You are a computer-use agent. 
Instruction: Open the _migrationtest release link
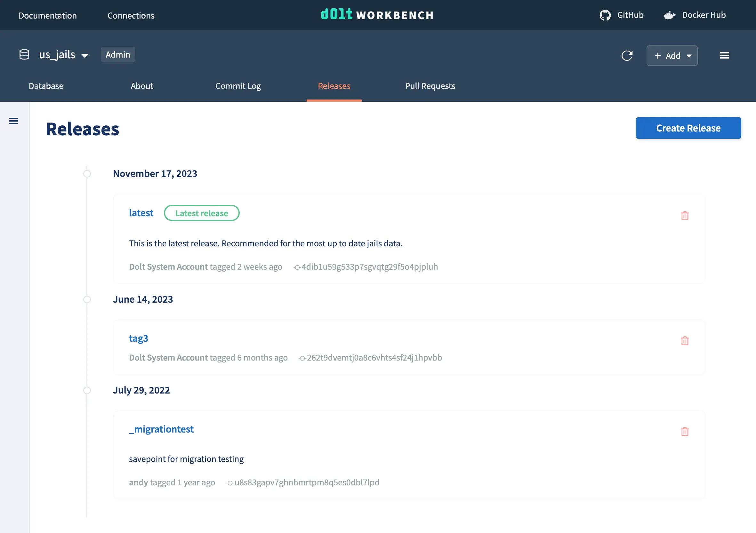pos(161,429)
